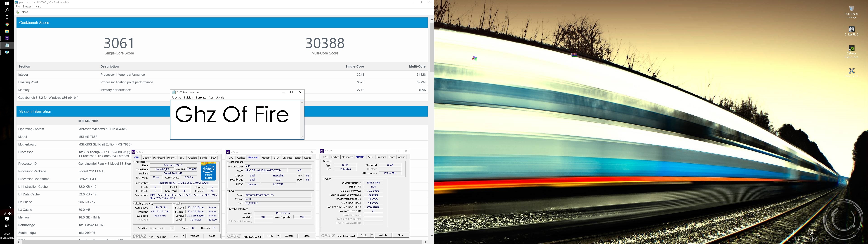Expand Tools dropdown arrow in middle CPU-Z window
868x244 pixels.
tap(278, 236)
